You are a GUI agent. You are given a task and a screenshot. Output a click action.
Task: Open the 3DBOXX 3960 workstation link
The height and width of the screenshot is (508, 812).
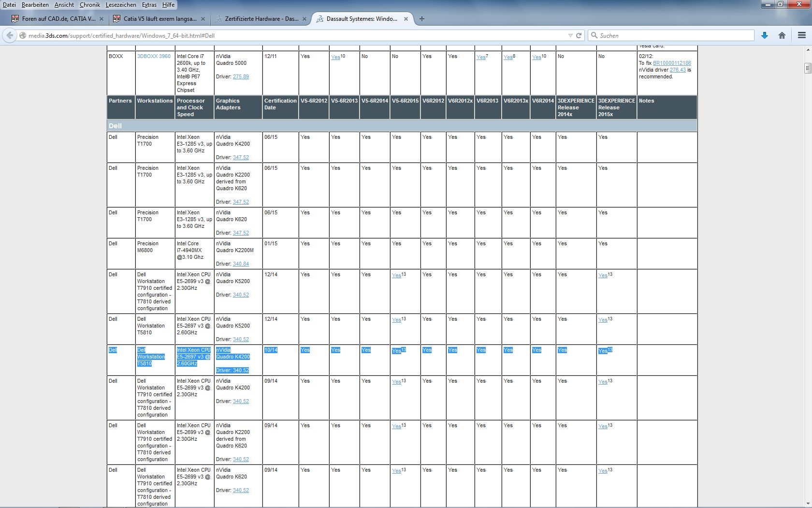coord(154,57)
